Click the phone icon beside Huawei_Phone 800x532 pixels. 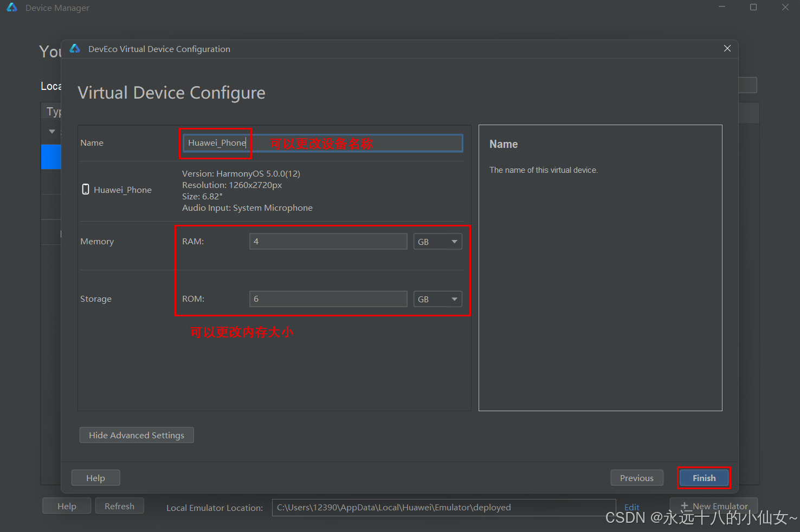click(x=86, y=189)
